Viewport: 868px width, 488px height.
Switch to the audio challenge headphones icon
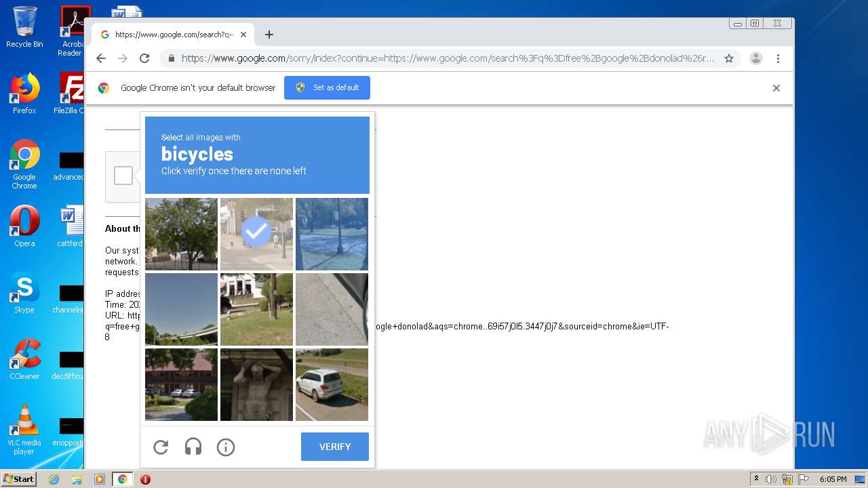[193, 447]
